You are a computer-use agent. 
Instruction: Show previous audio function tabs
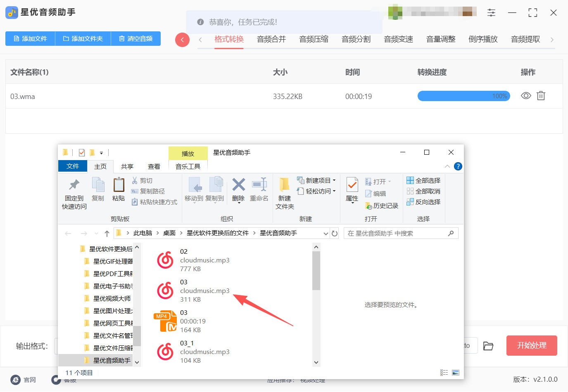point(200,40)
